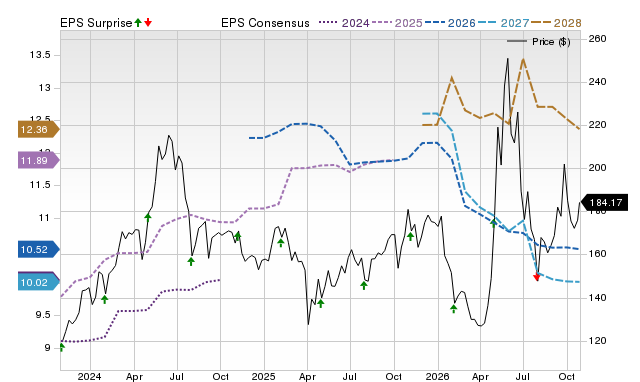The height and width of the screenshot is (382, 640).
Task: Click the 220 price axis label
Action: pos(597,124)
